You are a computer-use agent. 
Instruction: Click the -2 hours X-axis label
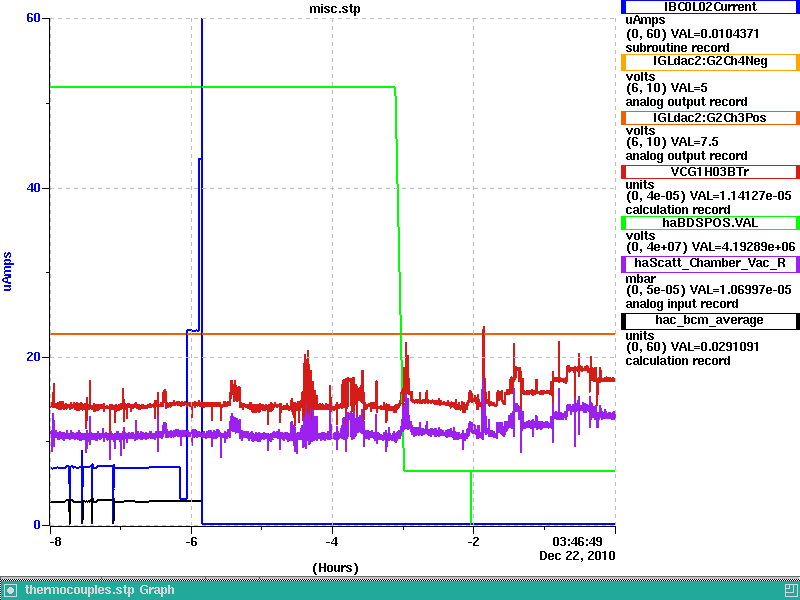[x=473, y=541]
